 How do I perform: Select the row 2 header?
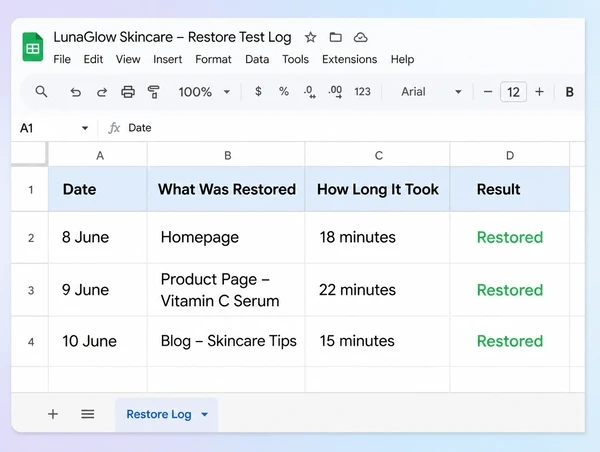click(30, 238)
